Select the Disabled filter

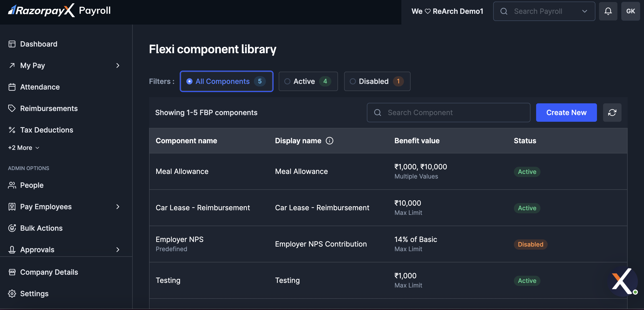click(377, 81)
